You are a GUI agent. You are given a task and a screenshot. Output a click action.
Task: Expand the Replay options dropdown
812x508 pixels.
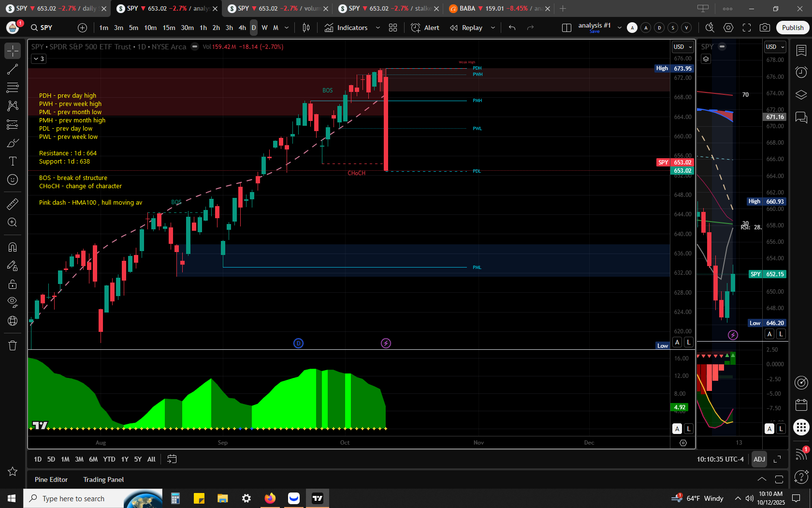pyautogui.click(x=493, y=28)
